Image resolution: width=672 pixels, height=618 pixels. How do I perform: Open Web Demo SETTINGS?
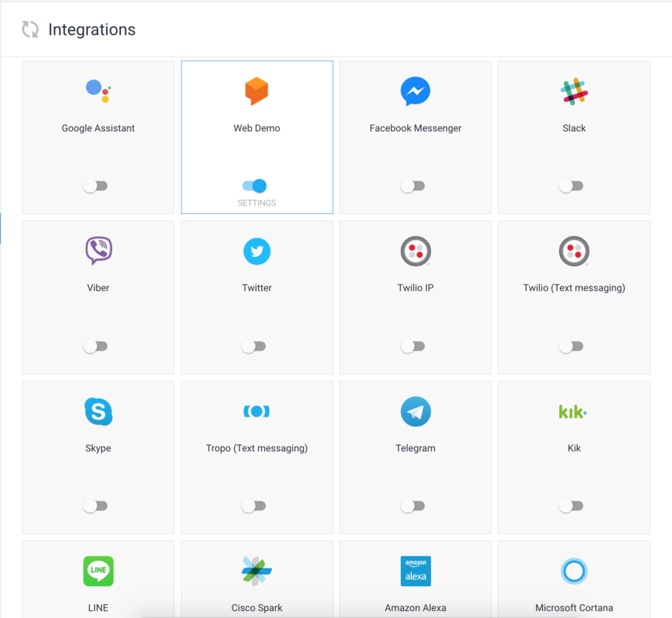point(256,202)
